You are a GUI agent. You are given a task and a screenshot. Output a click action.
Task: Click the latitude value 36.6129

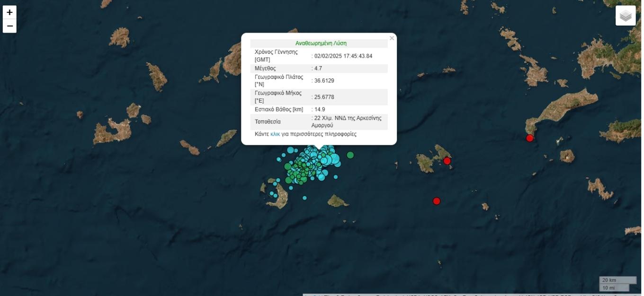pos(324,81)
